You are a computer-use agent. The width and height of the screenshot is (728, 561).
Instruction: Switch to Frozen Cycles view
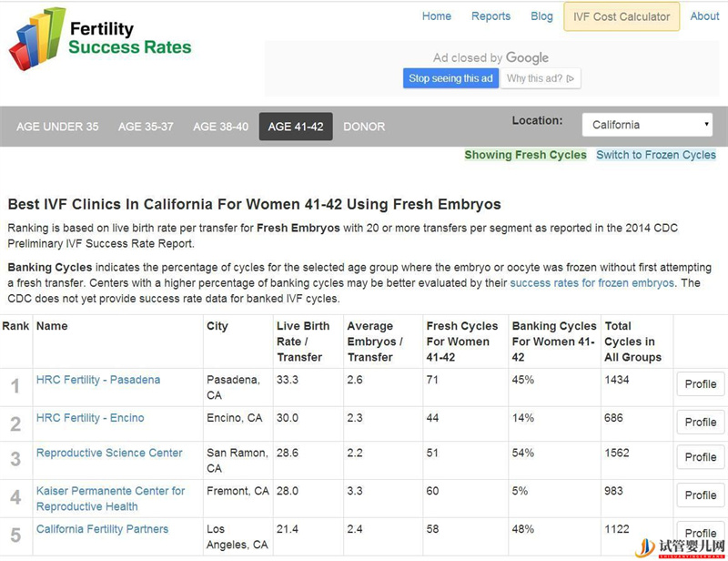click(656, 155)
